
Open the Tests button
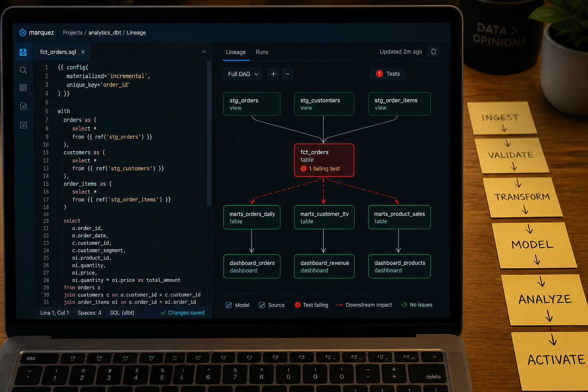click(x=388, y=74)
